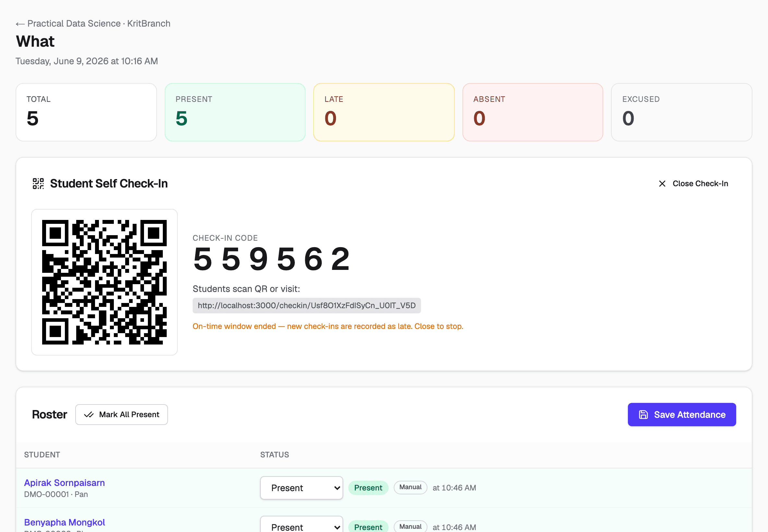Viewport: 768px width, 532px height.
Task: Open status dropdown for Apirak Sornpaisarn
Action: 302,488
